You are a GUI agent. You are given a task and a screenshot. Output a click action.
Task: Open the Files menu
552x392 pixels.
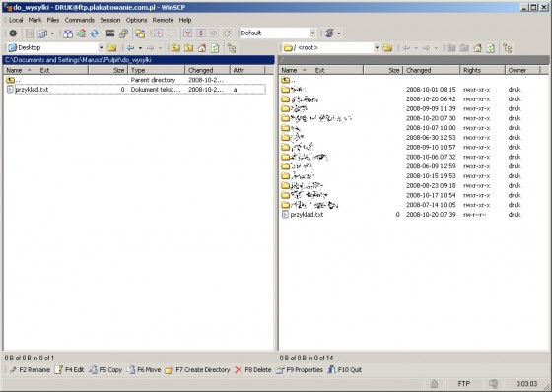pyautogui.click(x=53, y=20)
